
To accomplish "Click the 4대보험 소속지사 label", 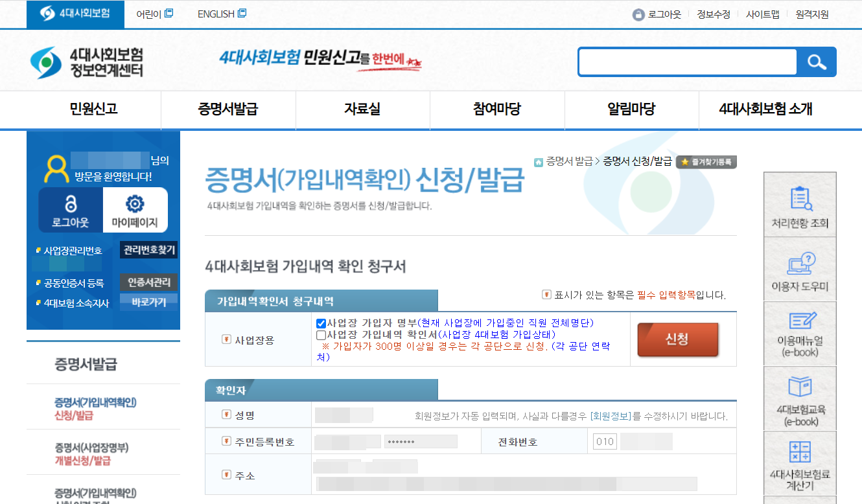I will 76,303.
